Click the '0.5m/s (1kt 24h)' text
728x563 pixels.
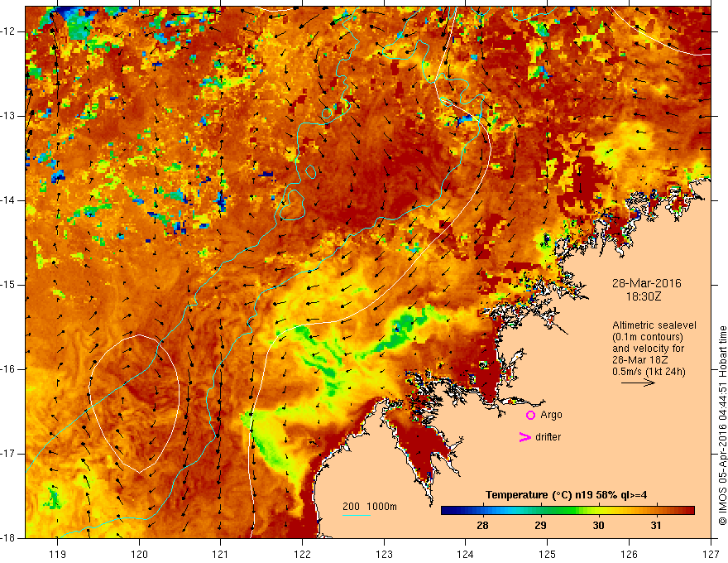pyautogui.click(x=649, y=372)
